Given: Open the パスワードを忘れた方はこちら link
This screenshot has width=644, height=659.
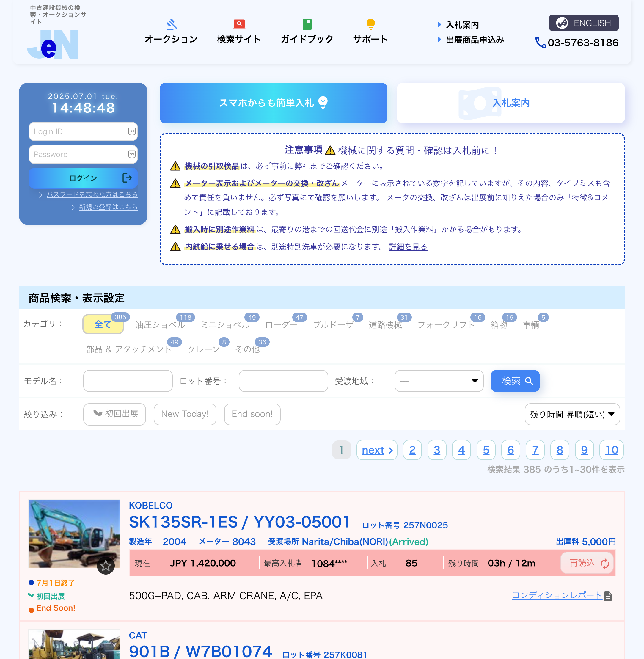Looking at the screenshot, I should click(x=92, y=194).
